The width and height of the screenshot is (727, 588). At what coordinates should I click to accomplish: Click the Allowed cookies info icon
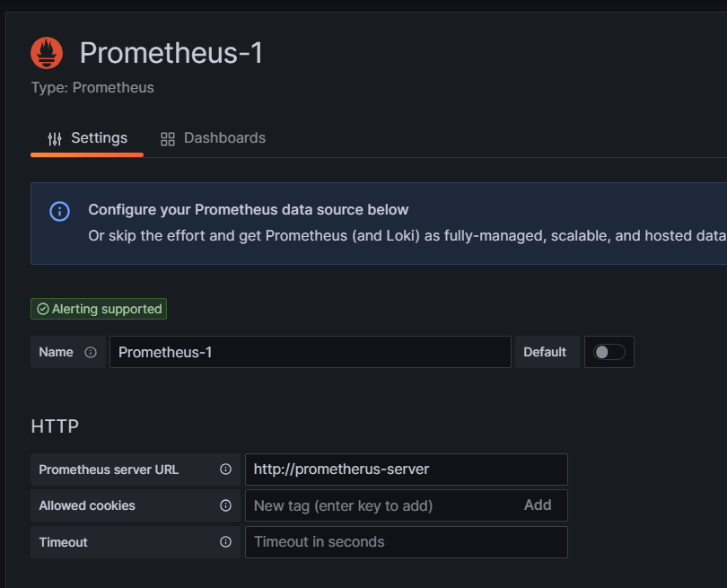coord(225,505)
